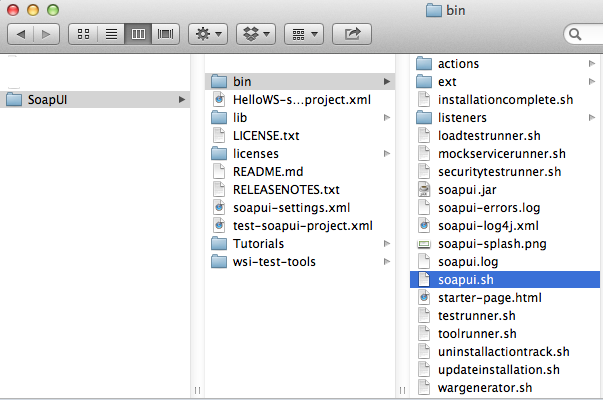Expand wsi-test-tools via its arrow
Screen dimensions: 605x402
[387, 262]
